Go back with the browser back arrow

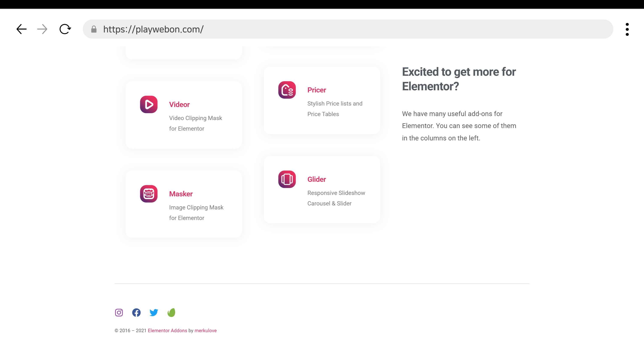click(x=21, y=29)
